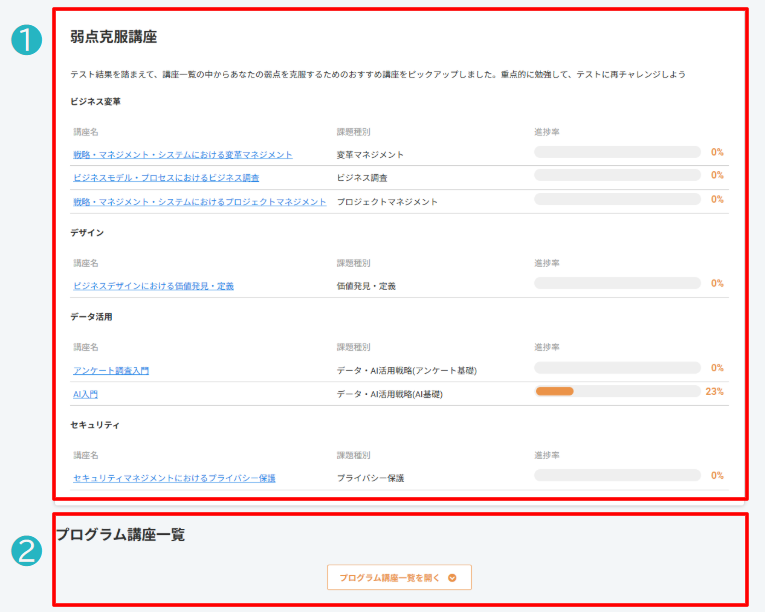This screenshot has height=612, width=765.
Task: Click the AI入門 progress bar at 23%
Action: click(x=617, y=391)
